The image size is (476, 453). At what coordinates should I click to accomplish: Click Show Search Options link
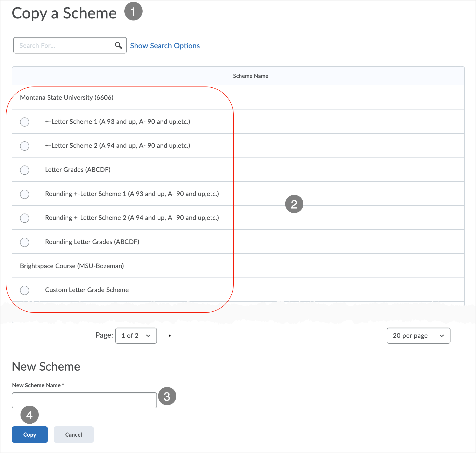165,46
